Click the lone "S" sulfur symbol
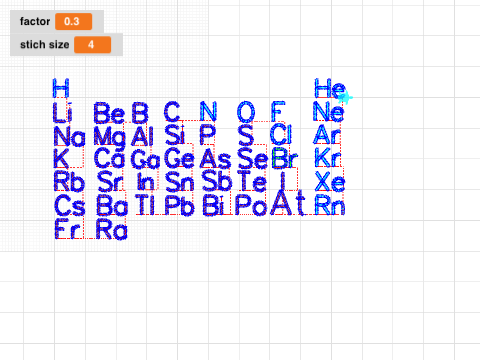 click(x=246, y=135)
